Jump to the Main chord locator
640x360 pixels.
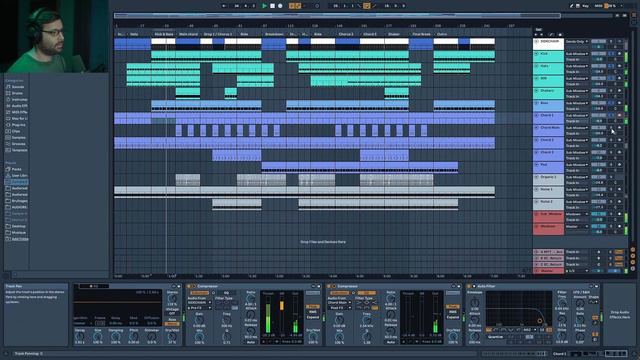point(188,34)
